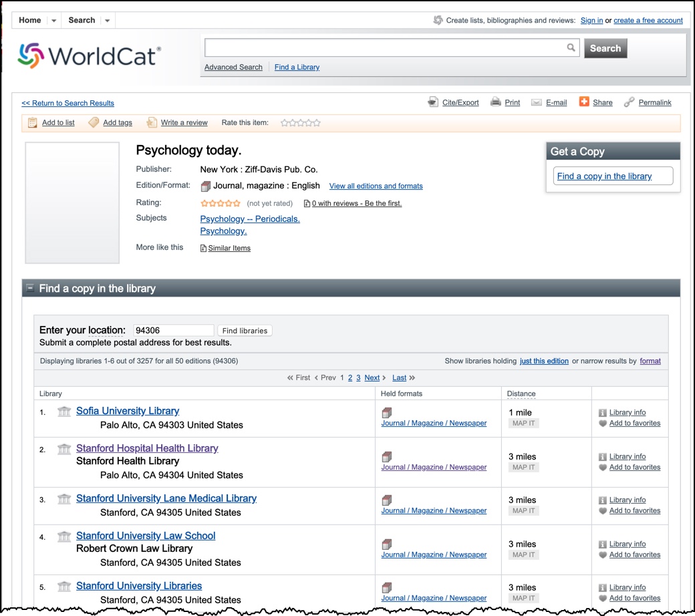Click the swirl icon beside Create lists
Image resolution: width=695 pixels, height=616 pixels.
click(438, 20)
